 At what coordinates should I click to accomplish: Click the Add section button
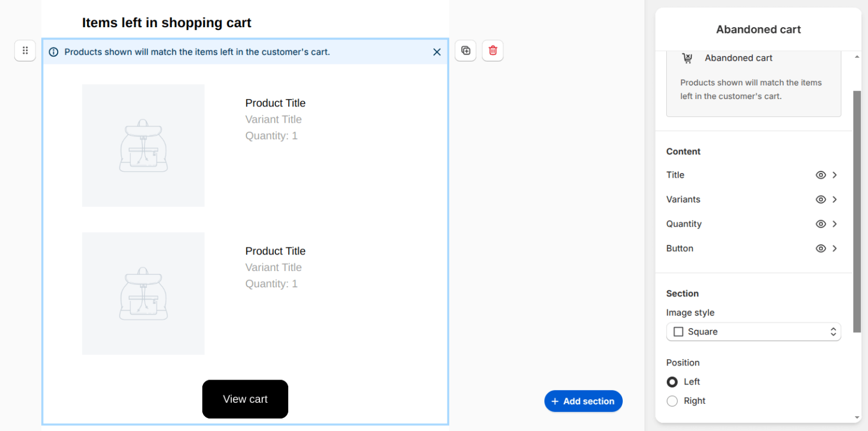583,400
